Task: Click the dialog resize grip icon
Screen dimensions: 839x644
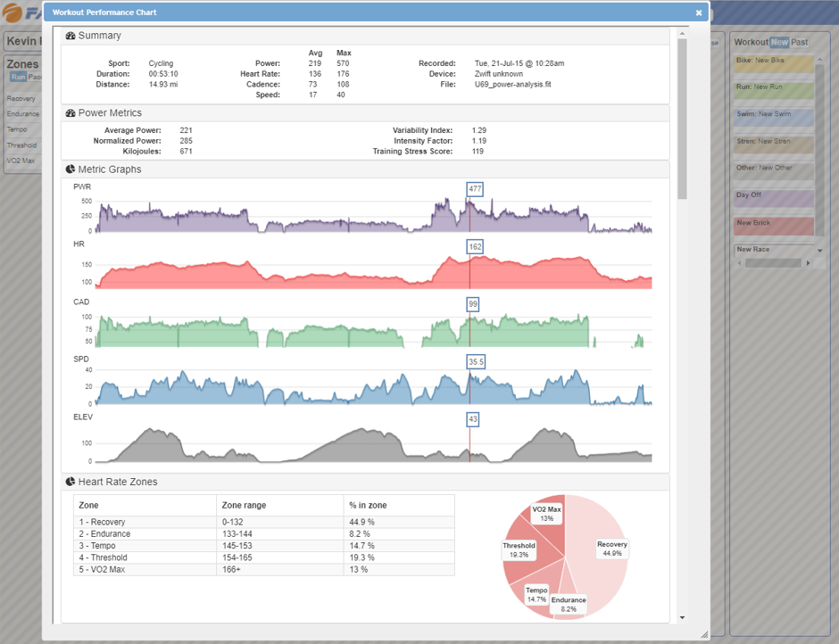Action: pos(703,634)
